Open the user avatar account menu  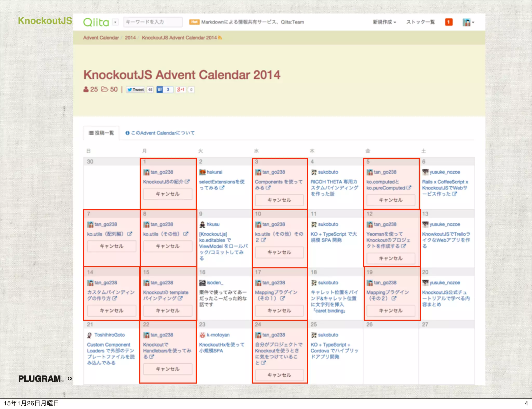click(x=468, y=22)
